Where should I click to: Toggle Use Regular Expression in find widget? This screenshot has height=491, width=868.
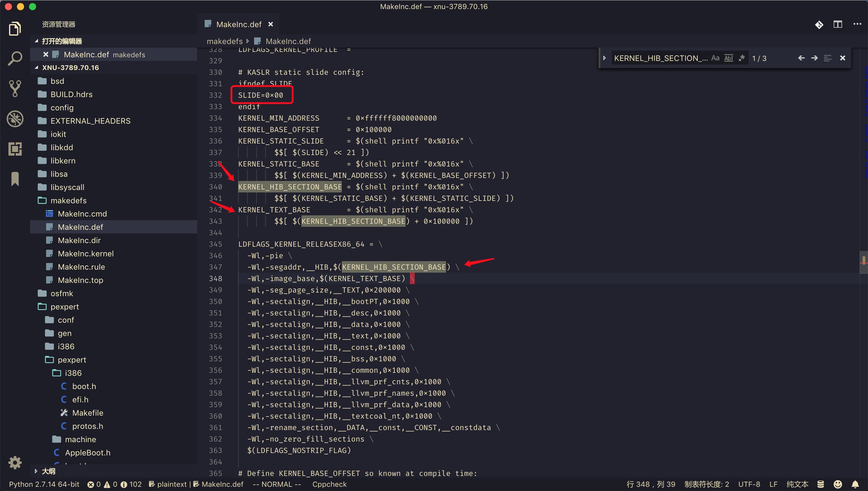(741, 58)
